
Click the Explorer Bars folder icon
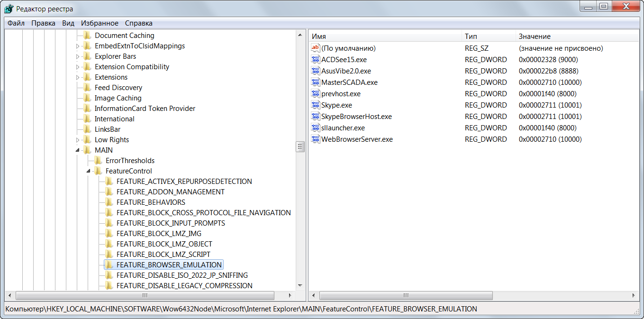click(x=87, y=56)
